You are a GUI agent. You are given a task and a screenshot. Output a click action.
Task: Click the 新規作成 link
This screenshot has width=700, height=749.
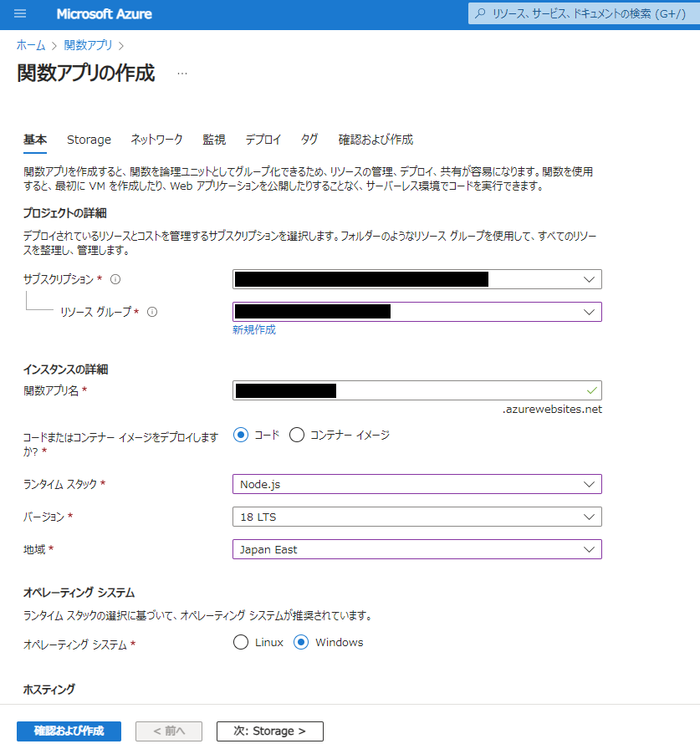point(254,329)
